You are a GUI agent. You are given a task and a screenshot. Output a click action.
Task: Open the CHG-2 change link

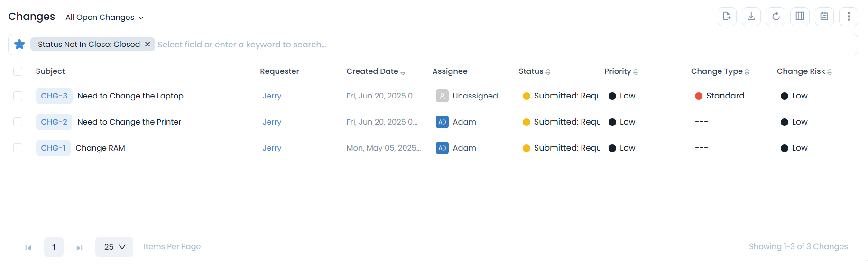click(x=54, y=122)
